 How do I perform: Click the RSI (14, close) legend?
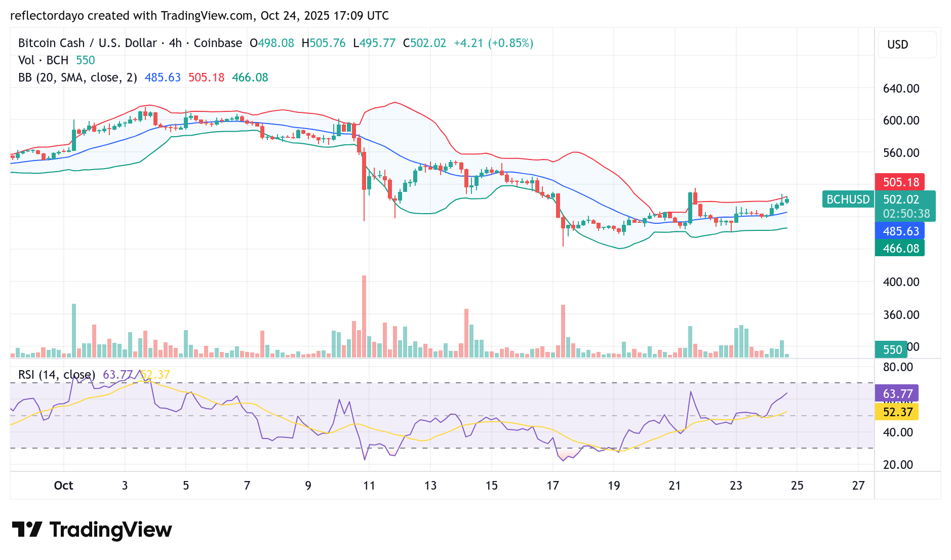(x=57, y=375)
